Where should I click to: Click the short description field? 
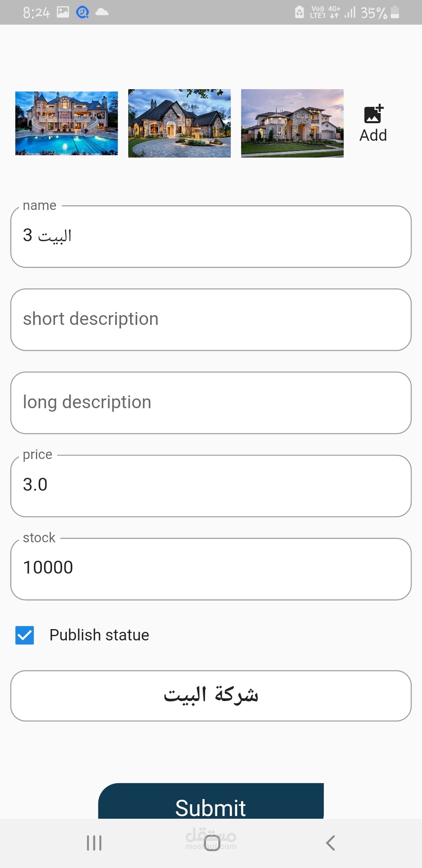point(211,319)
